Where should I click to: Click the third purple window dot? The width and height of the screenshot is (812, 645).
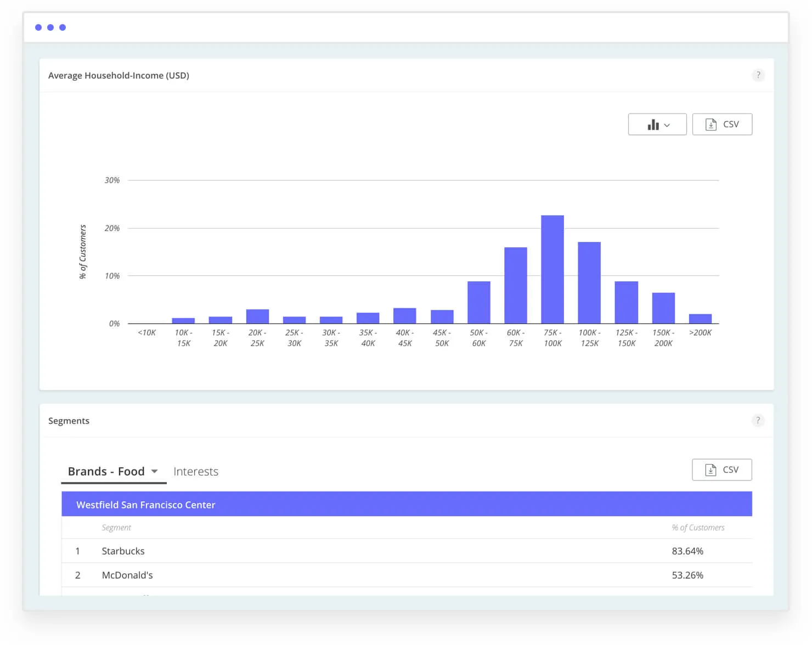point(63,27)
